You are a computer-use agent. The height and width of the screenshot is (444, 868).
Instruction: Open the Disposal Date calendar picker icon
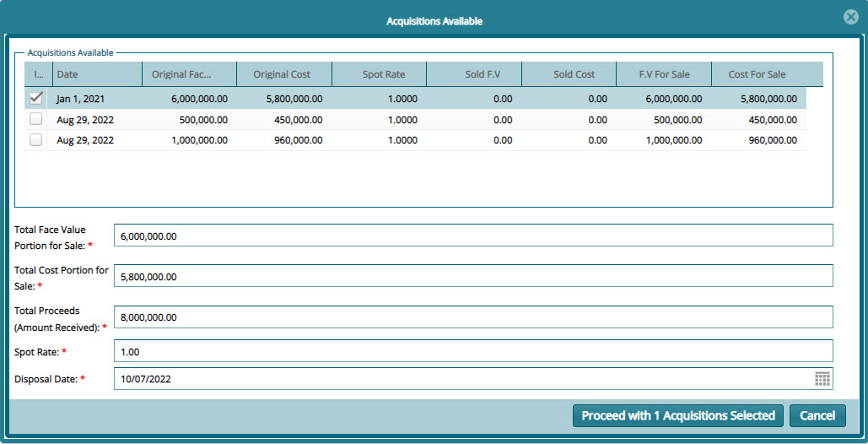[x=822, y=379]
